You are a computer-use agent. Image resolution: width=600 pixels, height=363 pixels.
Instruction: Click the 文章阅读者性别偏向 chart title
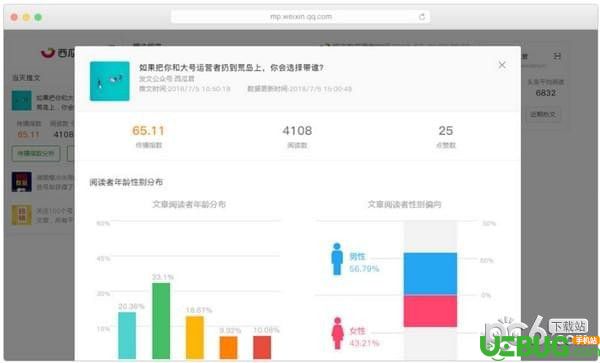point(404,204)
